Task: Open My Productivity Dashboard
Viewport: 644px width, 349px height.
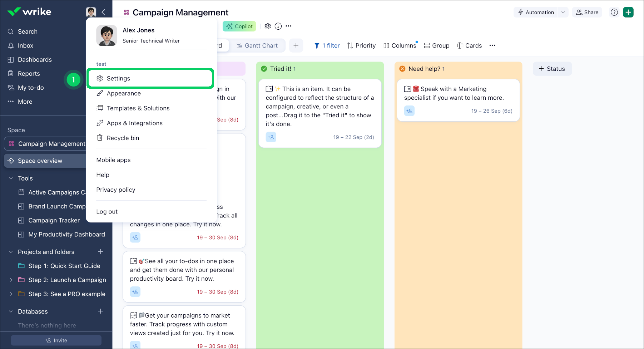Action: (61, 235)
